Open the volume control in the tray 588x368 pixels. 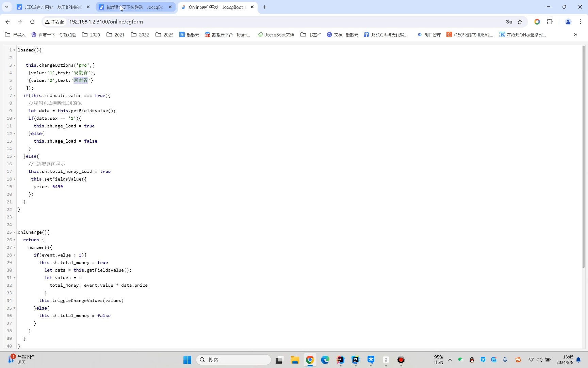click(x=539, y=360)
